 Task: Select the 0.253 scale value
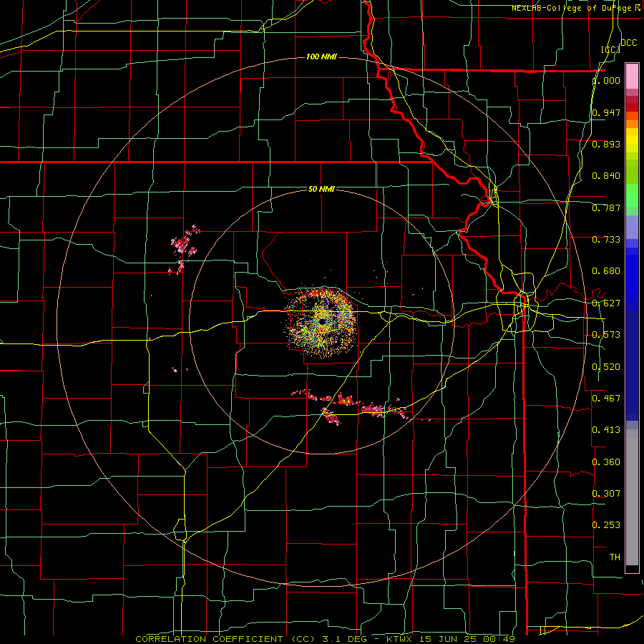[x=606, y=525]
